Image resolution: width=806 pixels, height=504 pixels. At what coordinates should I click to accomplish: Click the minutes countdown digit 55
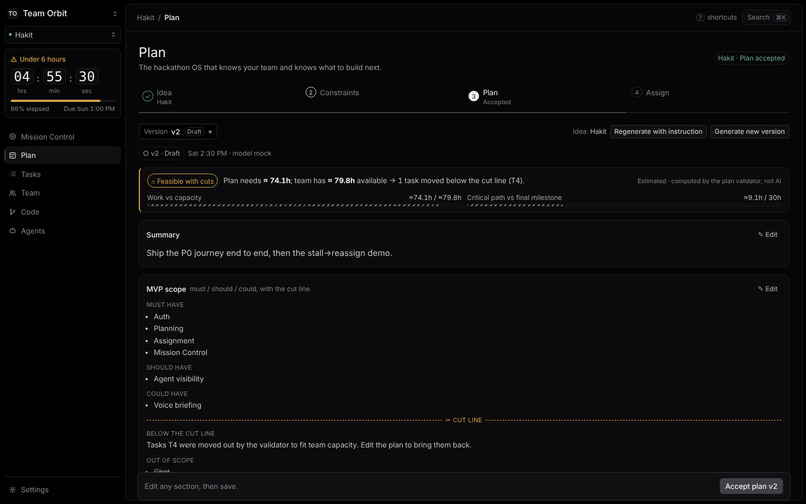pos(54,77)
